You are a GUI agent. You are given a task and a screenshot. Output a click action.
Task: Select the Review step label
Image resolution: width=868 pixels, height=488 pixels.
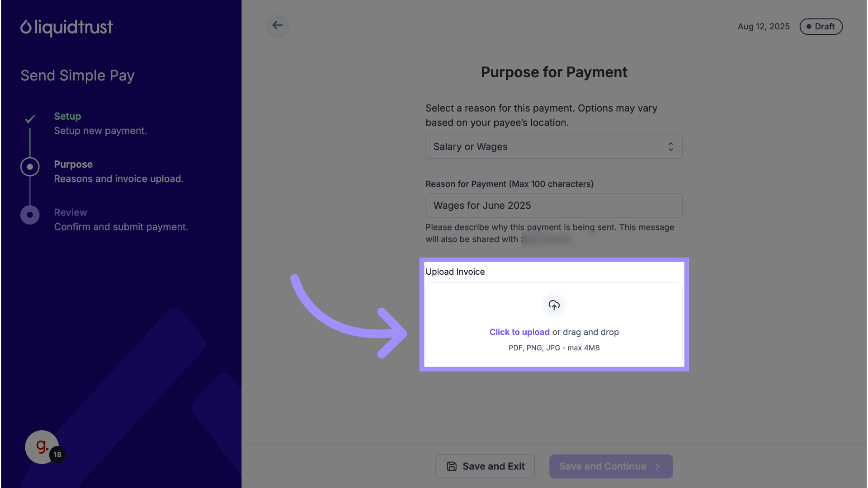coord(71,212)
